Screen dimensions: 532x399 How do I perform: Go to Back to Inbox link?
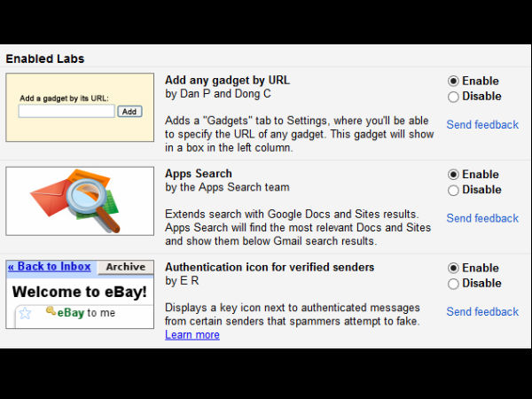click(50, 267)
